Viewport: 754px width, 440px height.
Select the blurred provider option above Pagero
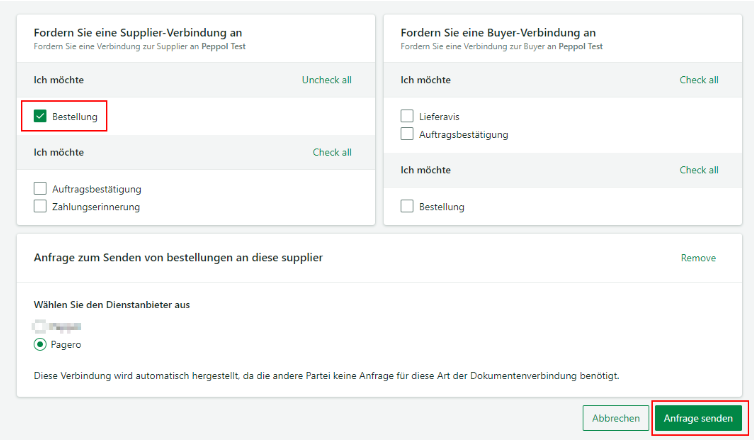tap(40, 326)
